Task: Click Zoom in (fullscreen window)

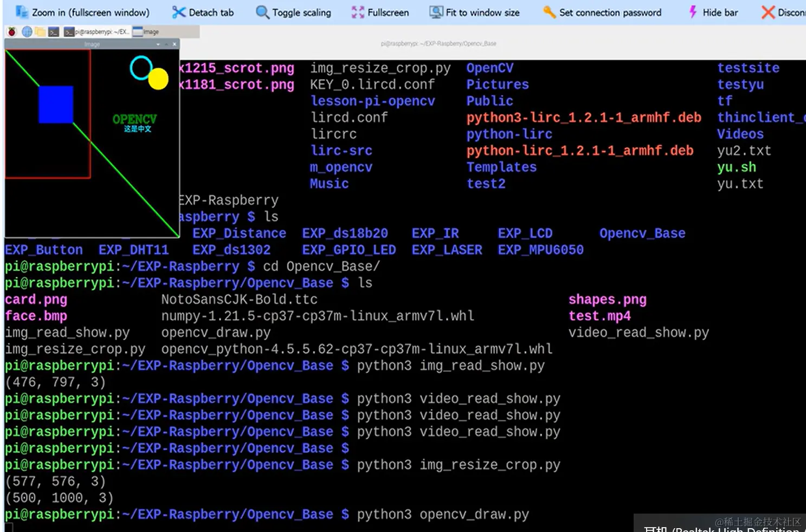Action: pos(82,12)
